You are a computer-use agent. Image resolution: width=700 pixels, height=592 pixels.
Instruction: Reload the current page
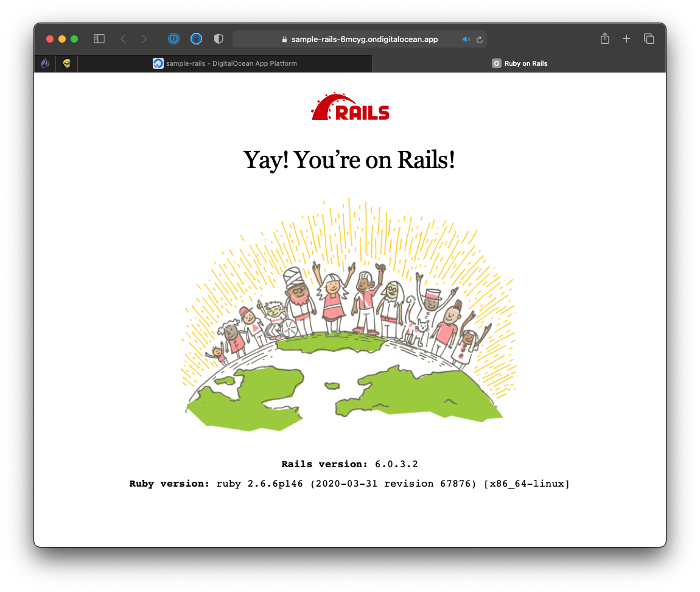(479, 39)
